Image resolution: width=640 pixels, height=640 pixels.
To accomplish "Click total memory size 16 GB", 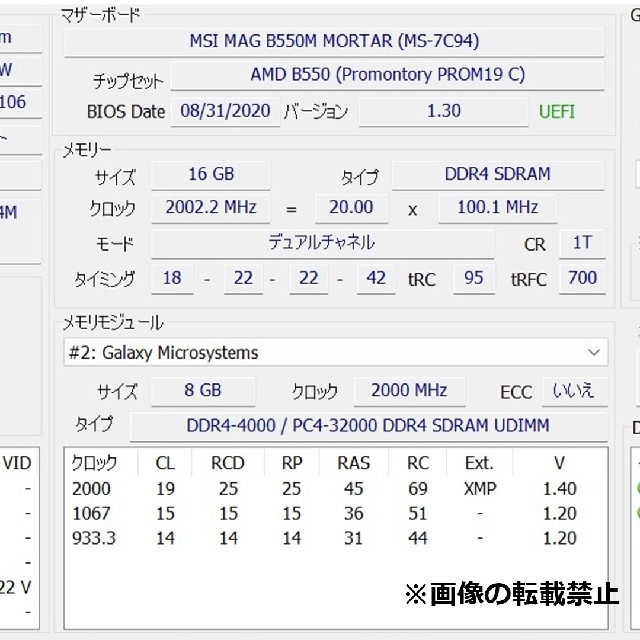I will coord(211,175).
